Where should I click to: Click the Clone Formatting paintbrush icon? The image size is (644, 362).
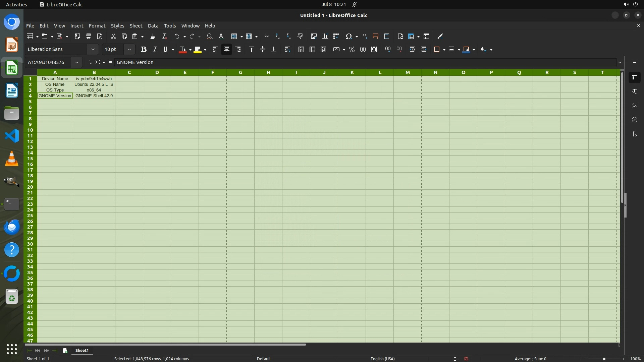153,36
